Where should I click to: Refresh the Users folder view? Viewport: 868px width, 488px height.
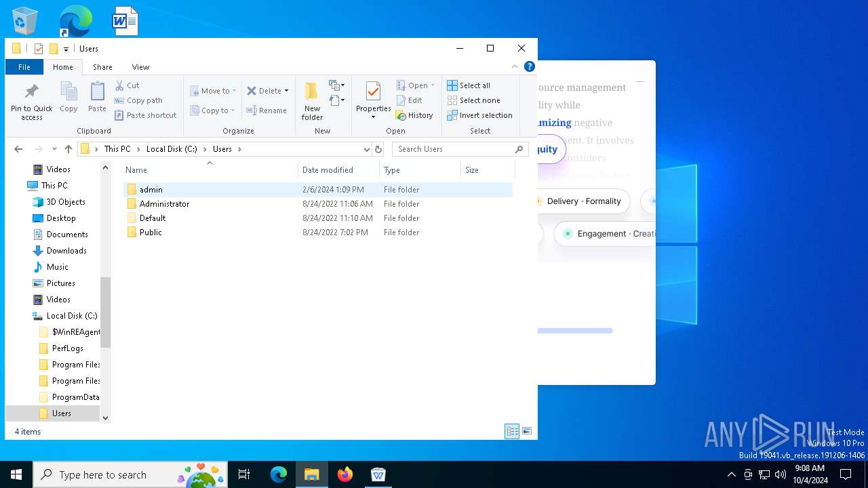click(x=378, y=149)
